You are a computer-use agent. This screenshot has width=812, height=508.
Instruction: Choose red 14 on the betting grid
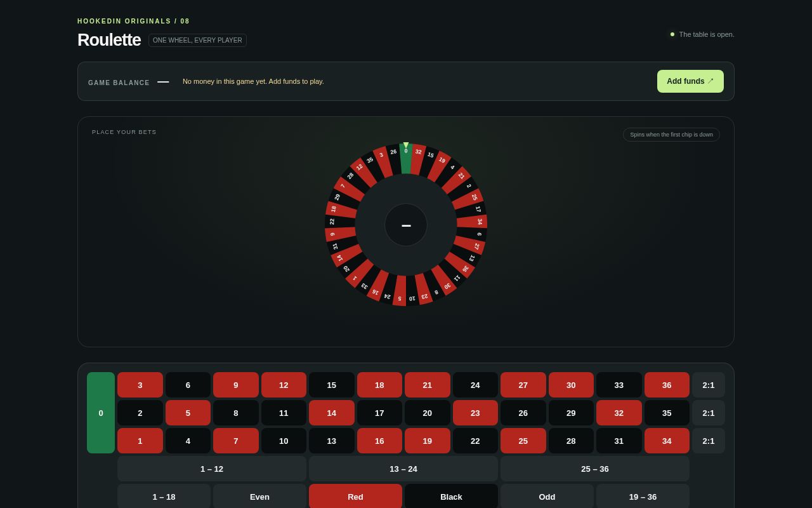pos(332,413)
